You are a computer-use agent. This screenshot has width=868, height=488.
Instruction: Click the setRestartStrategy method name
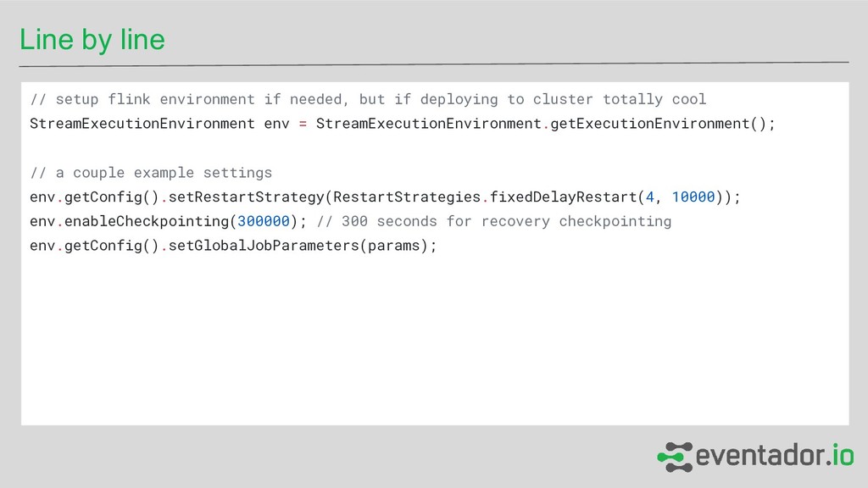246,197
